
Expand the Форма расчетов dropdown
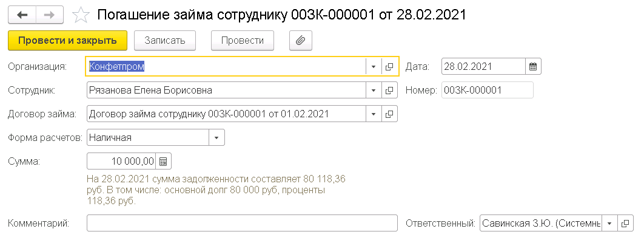[217, 137]
